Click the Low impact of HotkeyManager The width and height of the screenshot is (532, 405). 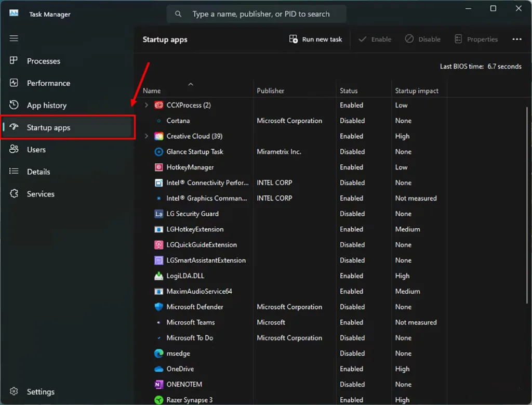(x=401, y=167)
